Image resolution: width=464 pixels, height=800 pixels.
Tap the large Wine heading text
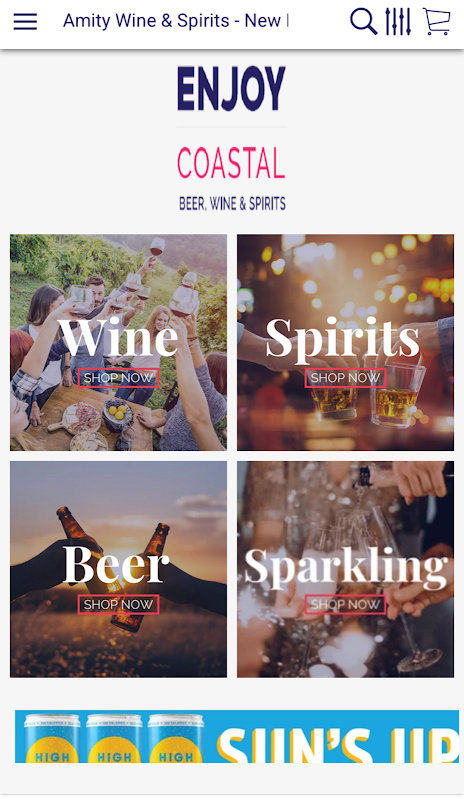(x=118, y=337)
